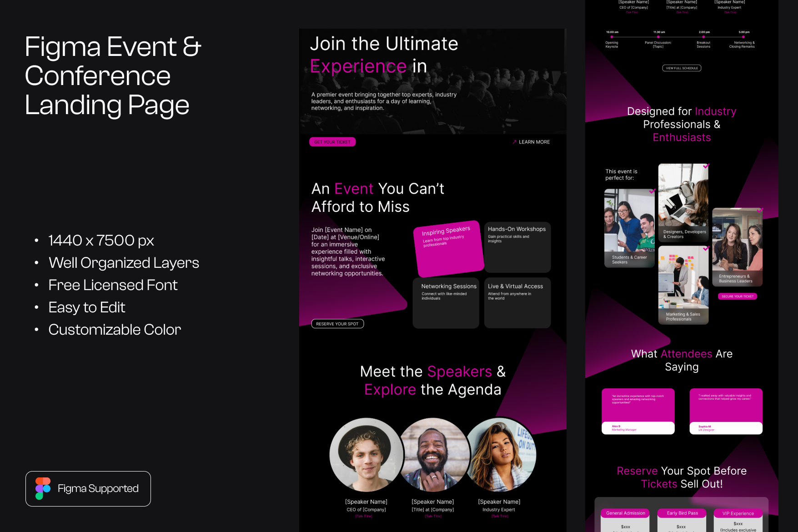Click the smiling bearded speaker's photo
The height and width of the screenshot is (532, 798).
pyautogui.click(x=433, y=455)
